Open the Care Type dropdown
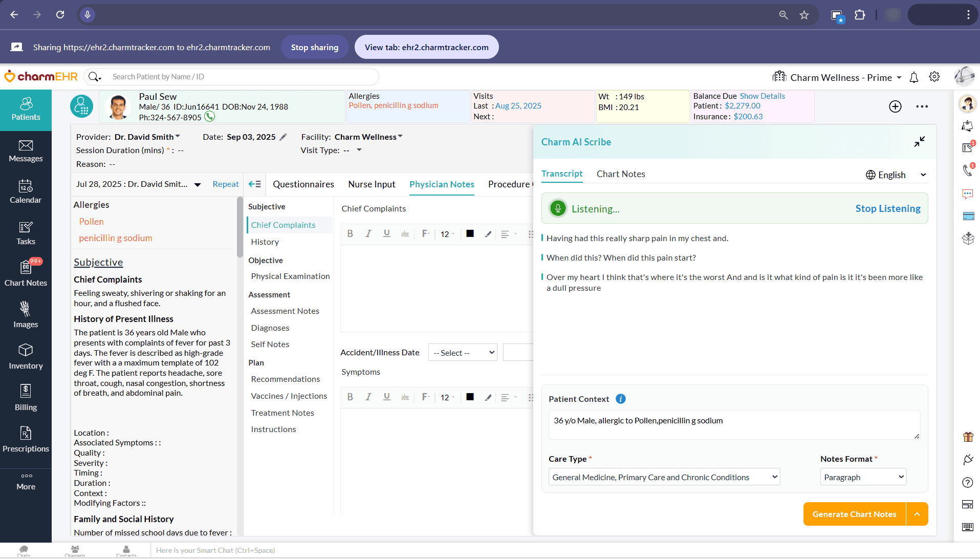This screenshot has width=980, height=559. 664,477
